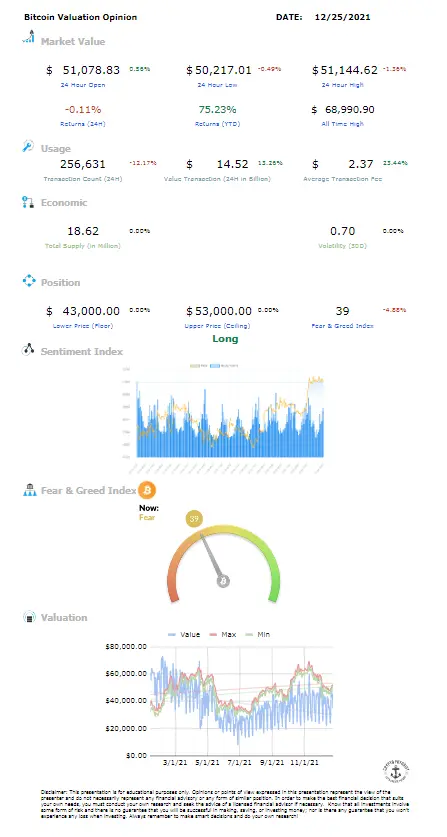Click the Returns (24H) label

[83, 124]
